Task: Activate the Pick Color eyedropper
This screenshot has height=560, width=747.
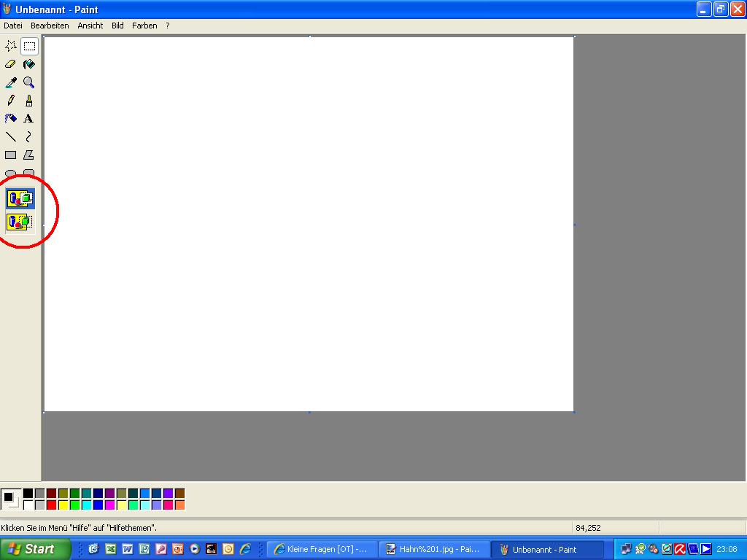Action: click(x=10, y=82)
